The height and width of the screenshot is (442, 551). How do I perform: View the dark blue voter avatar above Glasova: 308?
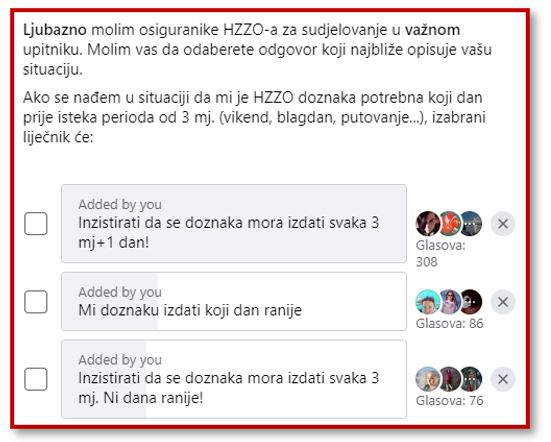coord(471,223)
